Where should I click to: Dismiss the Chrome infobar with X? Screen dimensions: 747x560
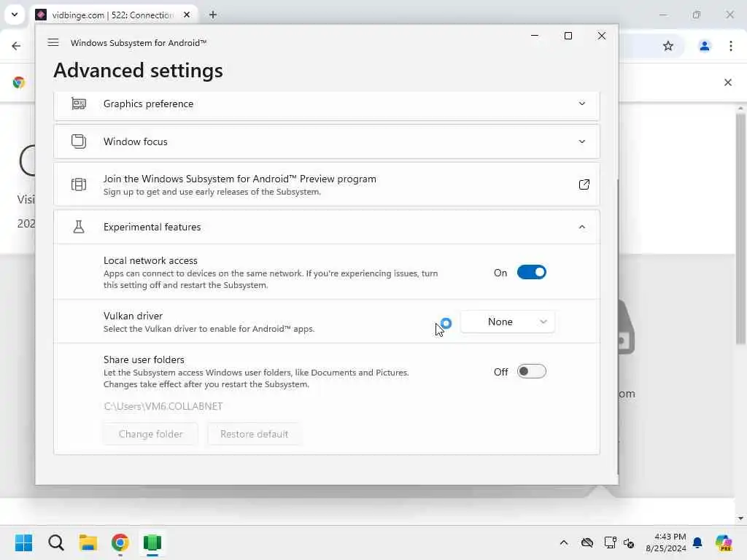pyautogui.click(x=727, y=82)
